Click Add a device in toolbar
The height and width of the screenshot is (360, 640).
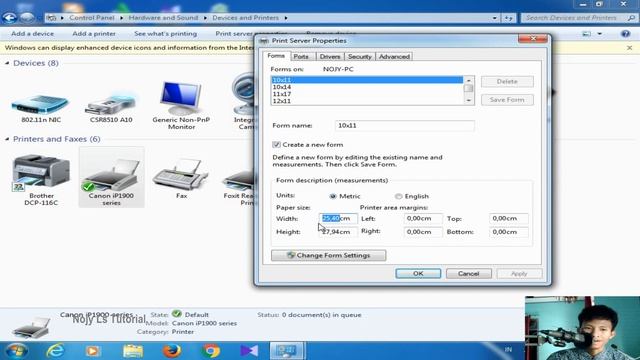coord(33,34)
